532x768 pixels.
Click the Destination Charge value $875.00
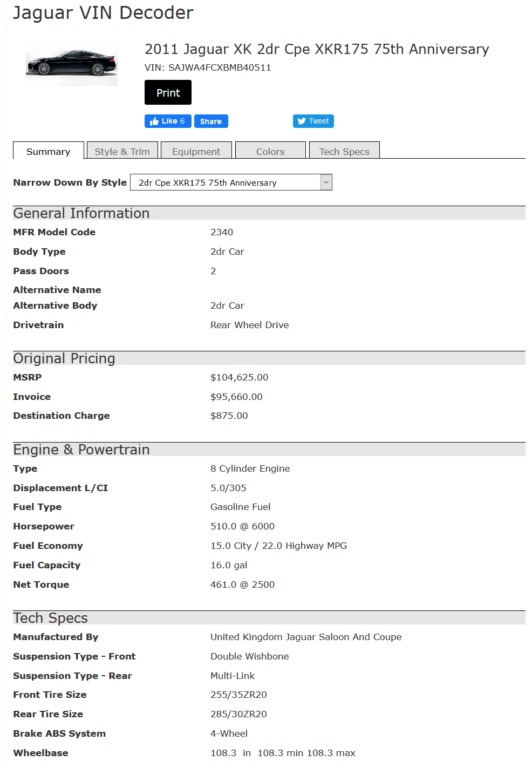[x=229, y=416]
